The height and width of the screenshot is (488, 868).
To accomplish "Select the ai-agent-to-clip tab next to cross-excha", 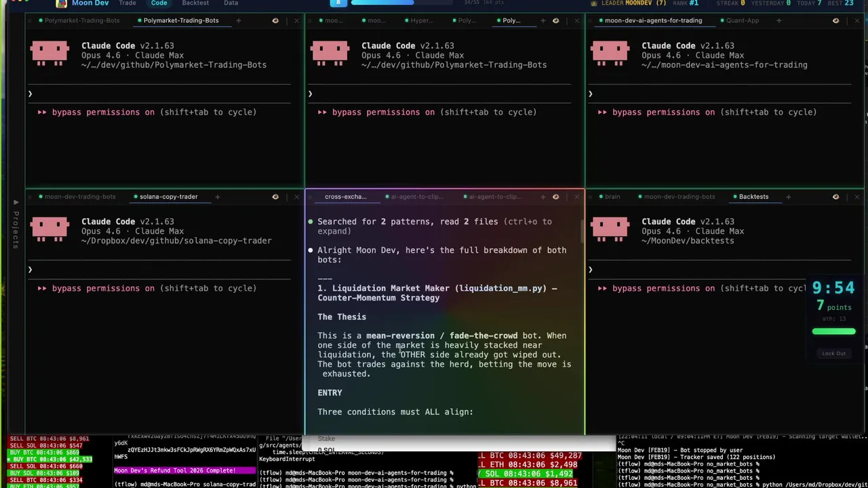I will [414, 197].
